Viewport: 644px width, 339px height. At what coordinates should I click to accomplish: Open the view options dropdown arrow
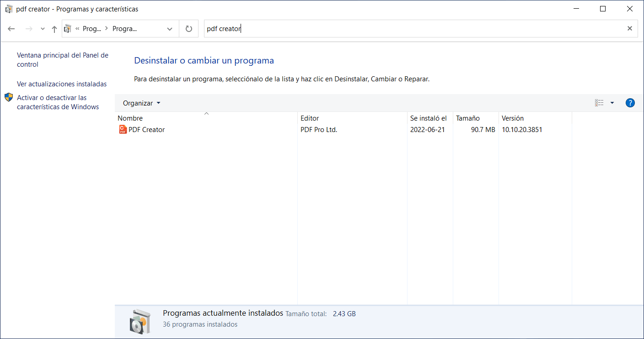tap(612, 102)
